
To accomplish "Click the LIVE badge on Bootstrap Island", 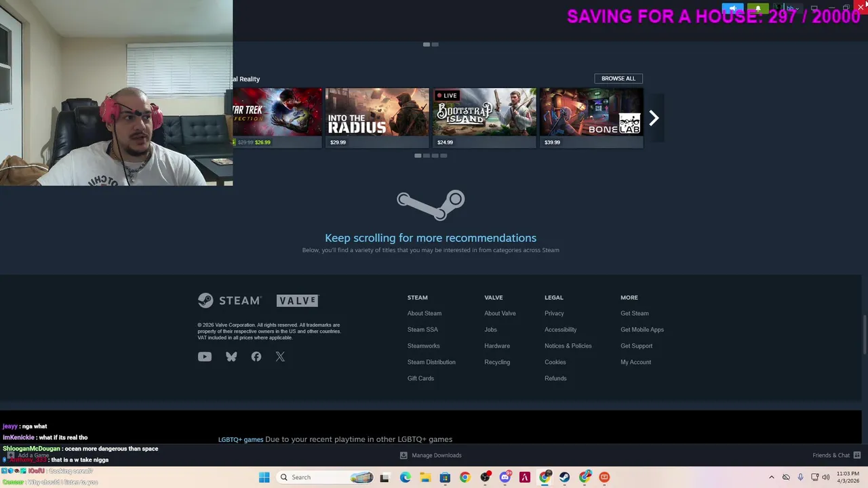I will pyautogui.click(x=447, y=96).
